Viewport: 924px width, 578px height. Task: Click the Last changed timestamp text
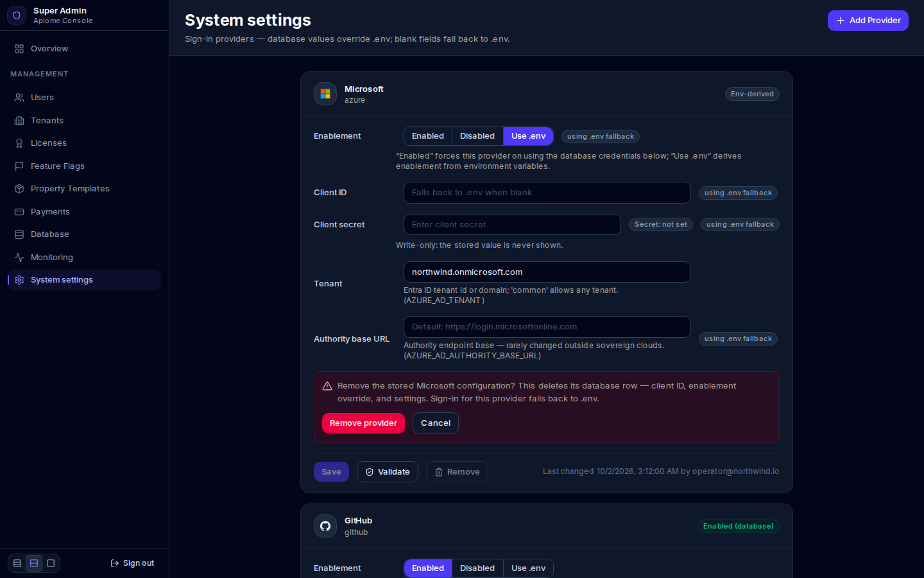tap(661, 471)
